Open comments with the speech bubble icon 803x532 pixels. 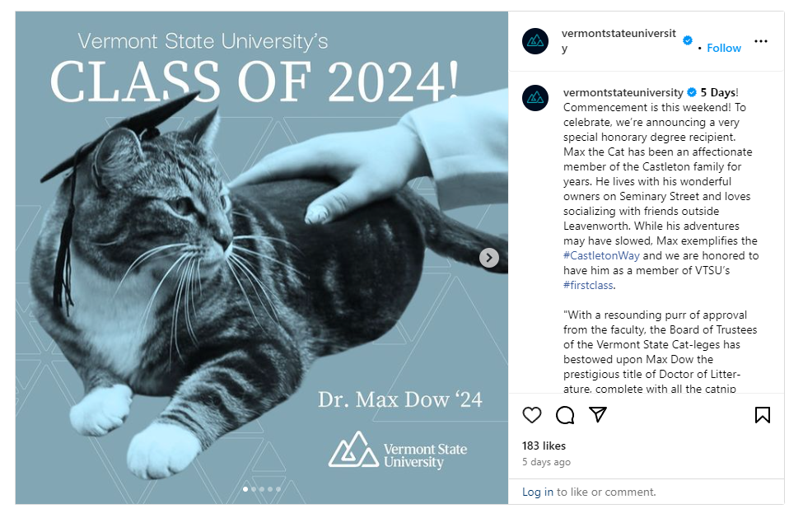click(565, 415)
